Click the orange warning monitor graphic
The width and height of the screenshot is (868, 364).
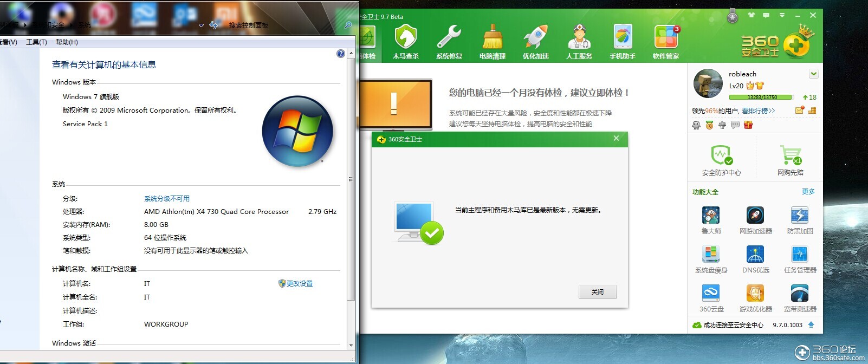pyautogui.click(x=395, y=104)
